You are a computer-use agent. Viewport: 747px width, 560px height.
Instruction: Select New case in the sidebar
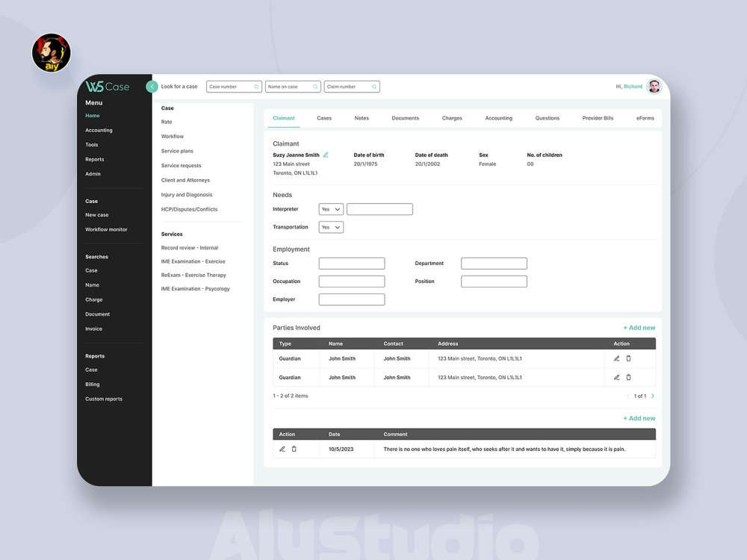[x=96, y=215]
